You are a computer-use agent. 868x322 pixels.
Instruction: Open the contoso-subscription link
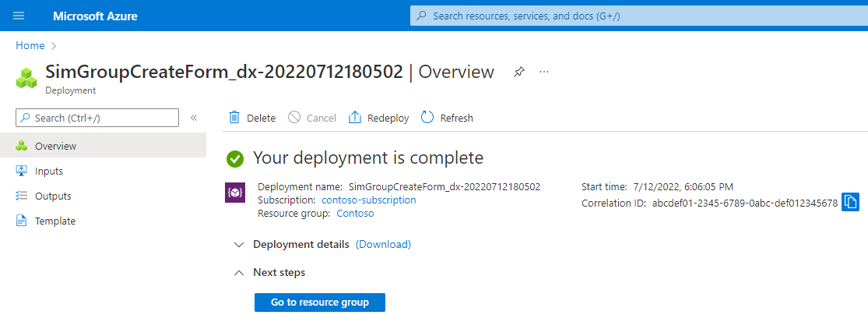point(369,200)
